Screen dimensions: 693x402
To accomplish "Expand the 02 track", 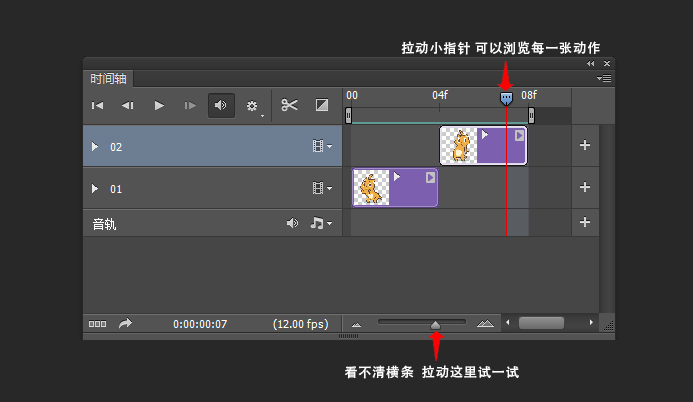I will [x=95, y=146].
